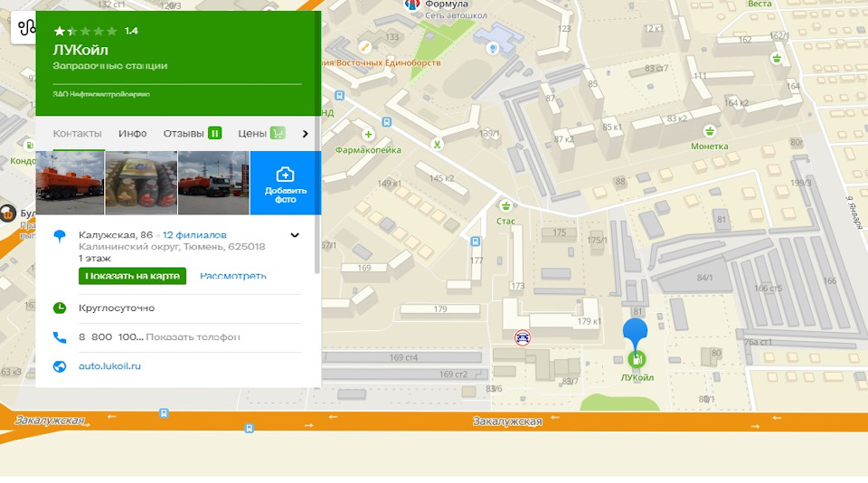Screen dimensions: 868x483
Task: Open the Отзывы tab
Action: (184, 134)
